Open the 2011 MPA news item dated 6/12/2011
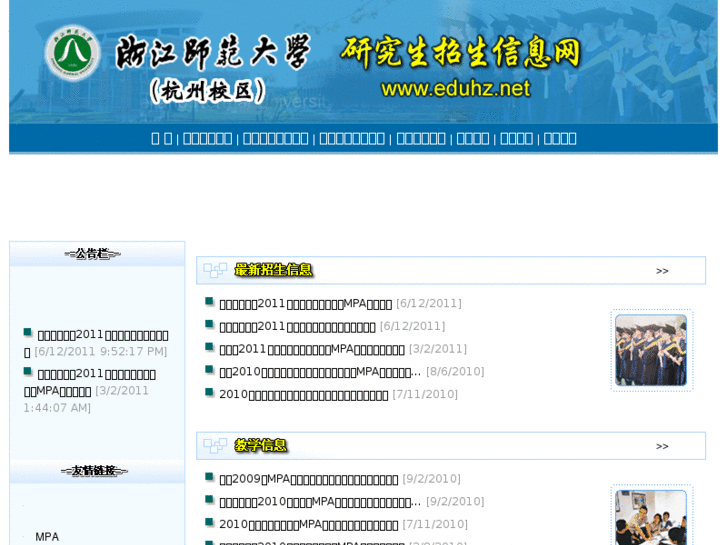Screen dimensions: 727x545 coord(306,304)
